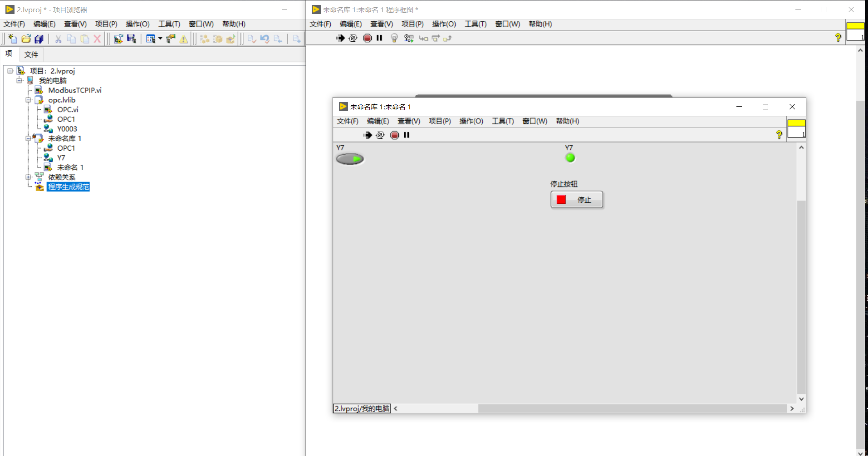Switch to the 文件 tab in project browser
868x456 pixels.
pyautogui.click(x=31, y=54)
